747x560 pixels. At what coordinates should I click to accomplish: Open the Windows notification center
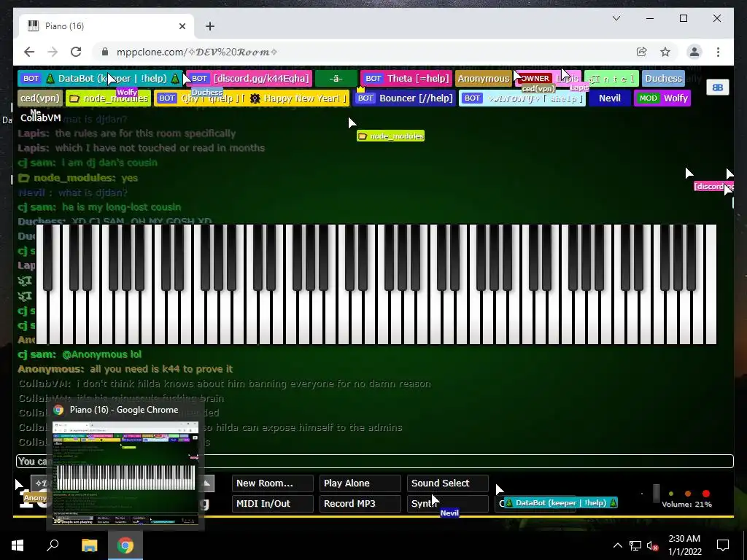click(x=723, y=545)
